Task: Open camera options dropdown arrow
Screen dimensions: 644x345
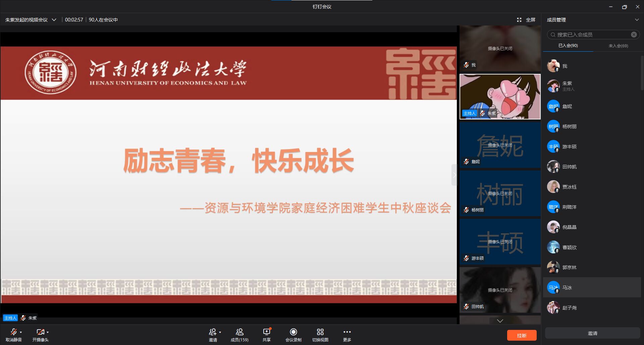Action: click(48, 332)
